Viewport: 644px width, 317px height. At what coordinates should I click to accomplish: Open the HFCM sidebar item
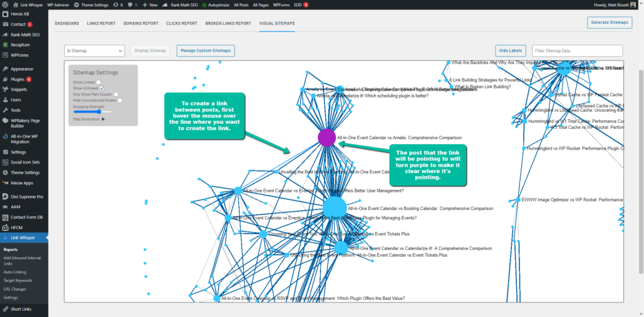tap(16, 227)
